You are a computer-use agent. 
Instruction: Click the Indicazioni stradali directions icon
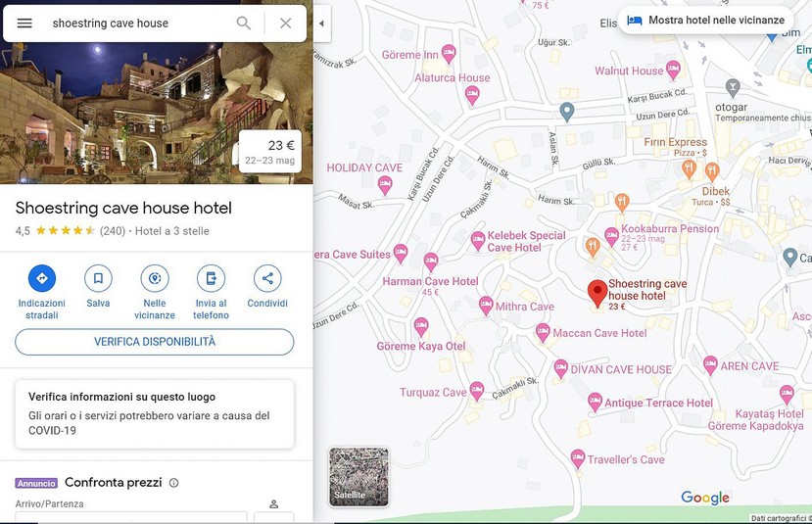[42, 278]
